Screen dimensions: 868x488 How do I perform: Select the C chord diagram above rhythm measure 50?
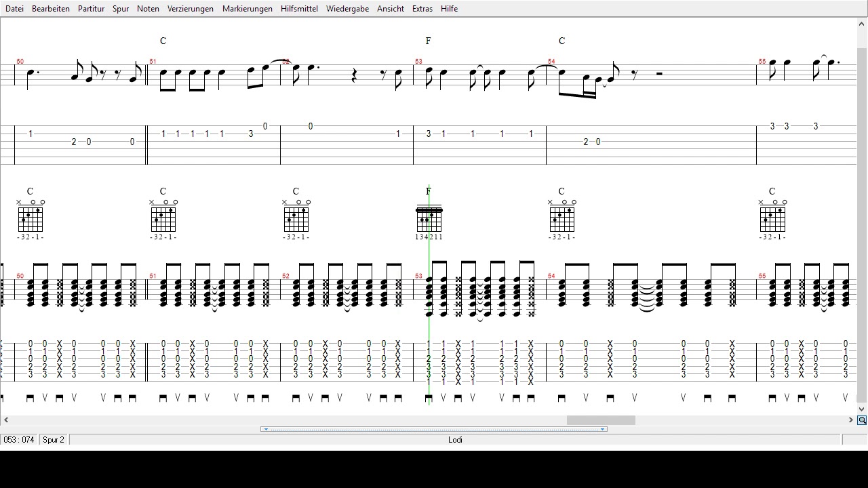[x=30, y=219]
